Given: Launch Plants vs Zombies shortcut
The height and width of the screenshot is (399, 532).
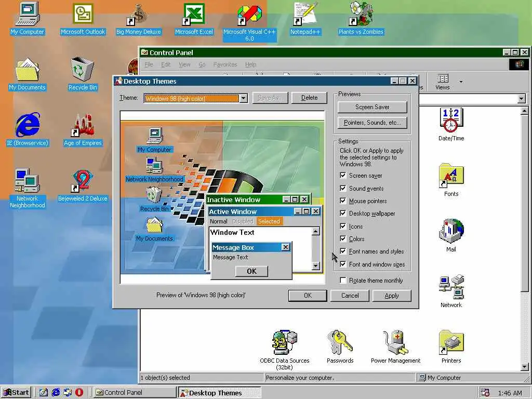Looking at the screenshot, I should pyautogui.click(x=361, y=18).
